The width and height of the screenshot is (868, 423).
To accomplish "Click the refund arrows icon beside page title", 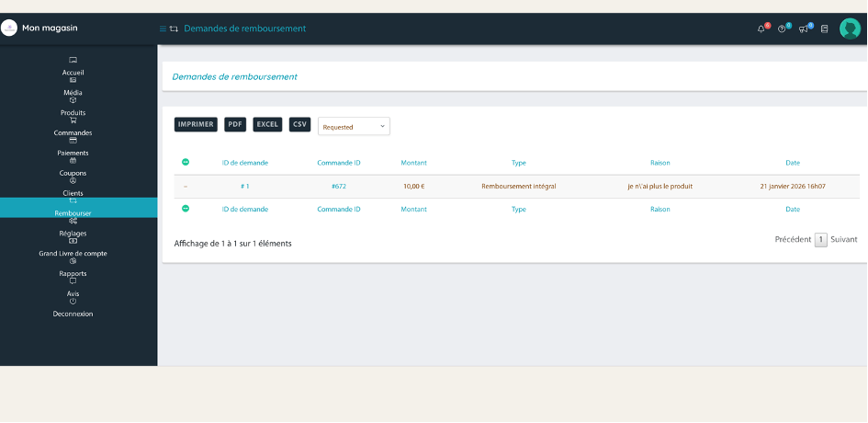I will (174, 29).
